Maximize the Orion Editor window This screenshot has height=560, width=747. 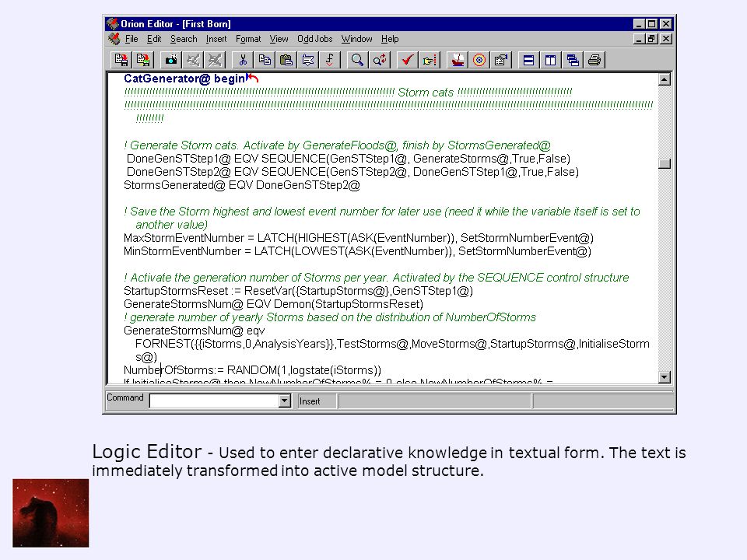pos(652,23)
